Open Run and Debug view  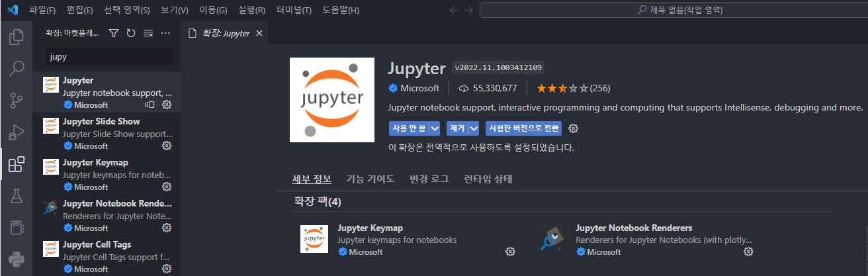pyautogui.click(x=17, y=132)
